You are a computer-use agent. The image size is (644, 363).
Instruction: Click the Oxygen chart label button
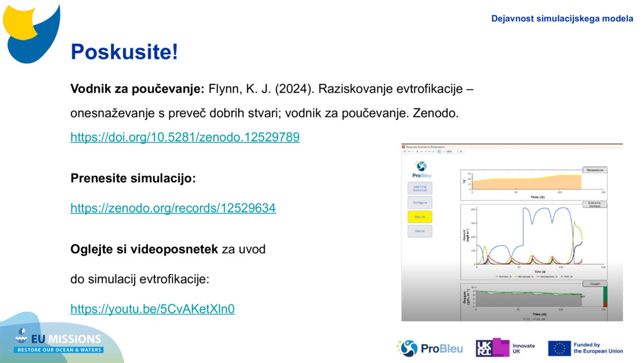coord(594,284)
